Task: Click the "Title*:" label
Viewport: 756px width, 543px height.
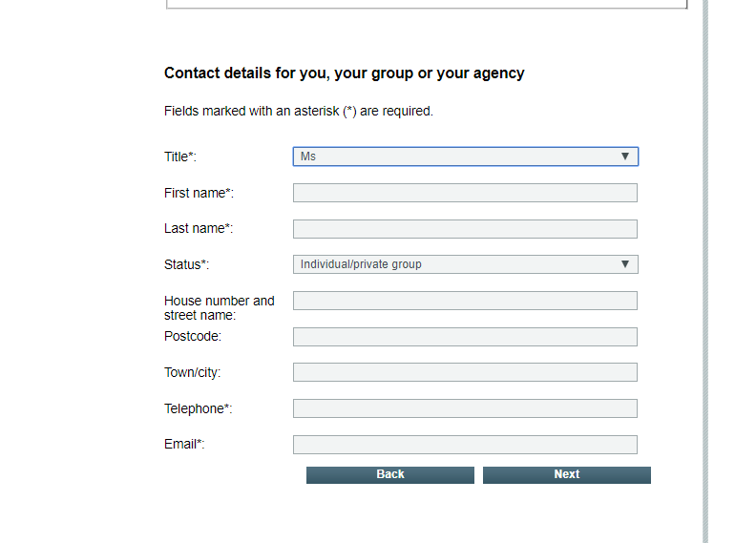Action: point(180,157)
